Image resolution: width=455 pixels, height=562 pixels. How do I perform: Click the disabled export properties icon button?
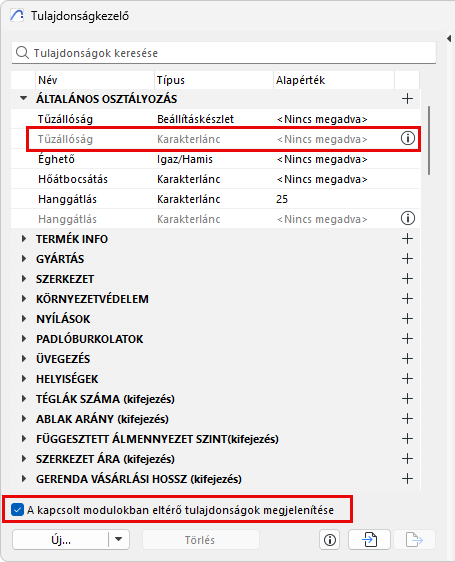pos(414,539)
